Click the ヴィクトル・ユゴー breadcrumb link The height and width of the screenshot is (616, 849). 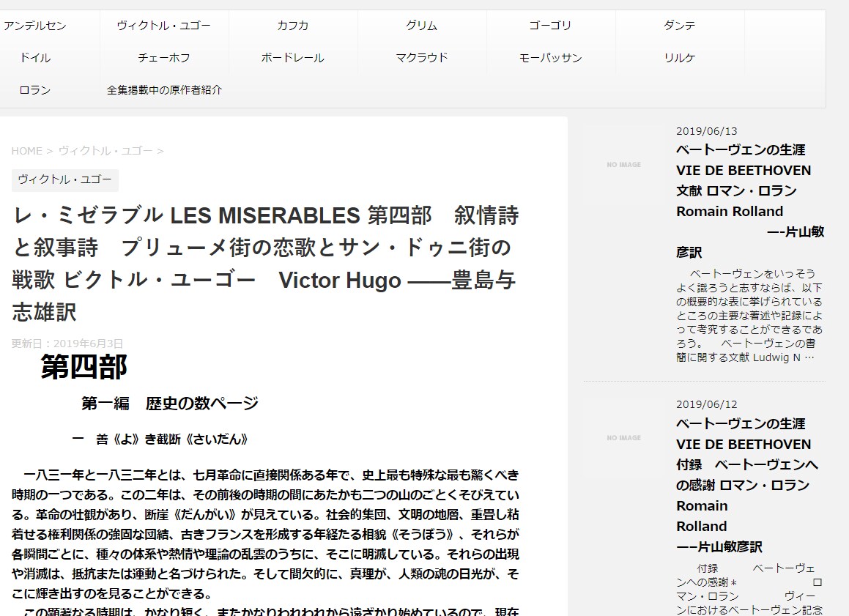[x=105, y=151]
